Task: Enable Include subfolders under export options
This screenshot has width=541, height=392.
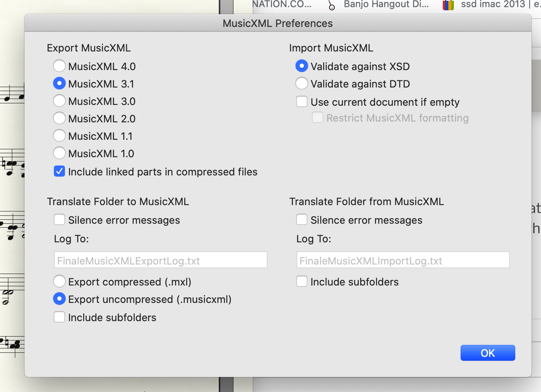Action: pyautogui.click(x=59, y=317)
